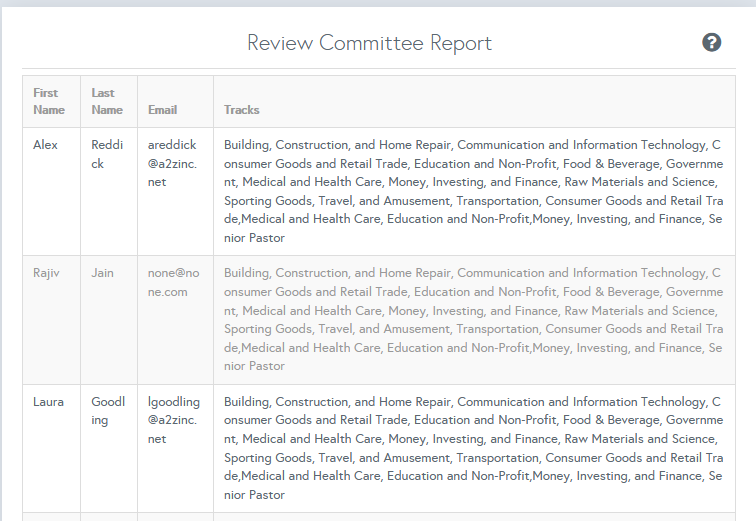
Task: Click the Reddick last name cell
Action: point(107,154)
